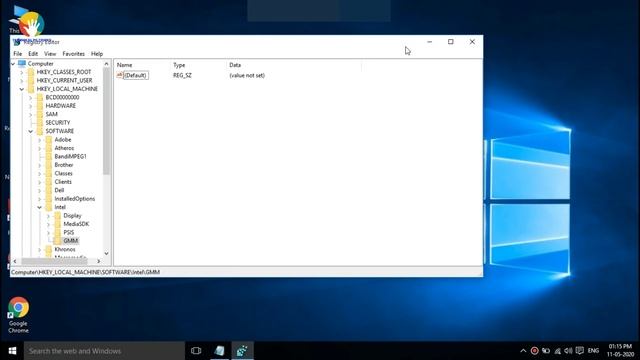
Task: Open the Help menu
Action: pyautogui.click(x=97, y=54)
